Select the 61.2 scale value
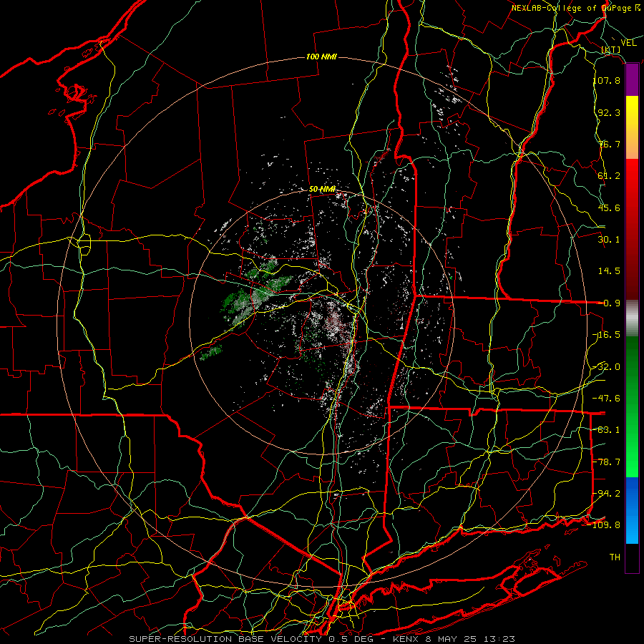The width and height of the screenshot is (644, 644). pyautogui.click(x=609, y=176)
